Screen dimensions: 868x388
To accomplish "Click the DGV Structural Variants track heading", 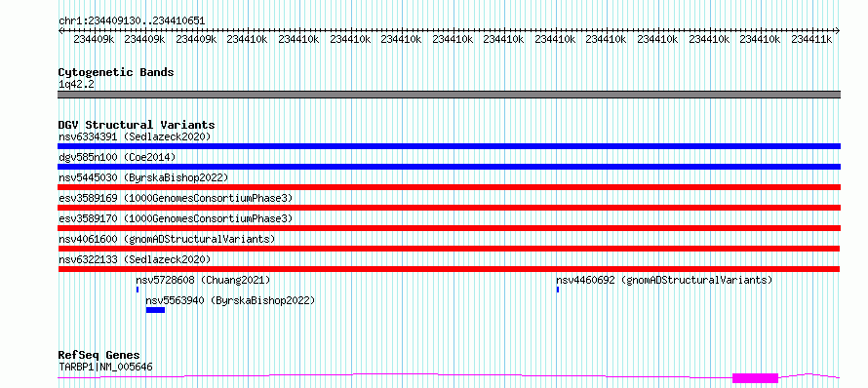I will pyautogui.click(x=137, y=125).
